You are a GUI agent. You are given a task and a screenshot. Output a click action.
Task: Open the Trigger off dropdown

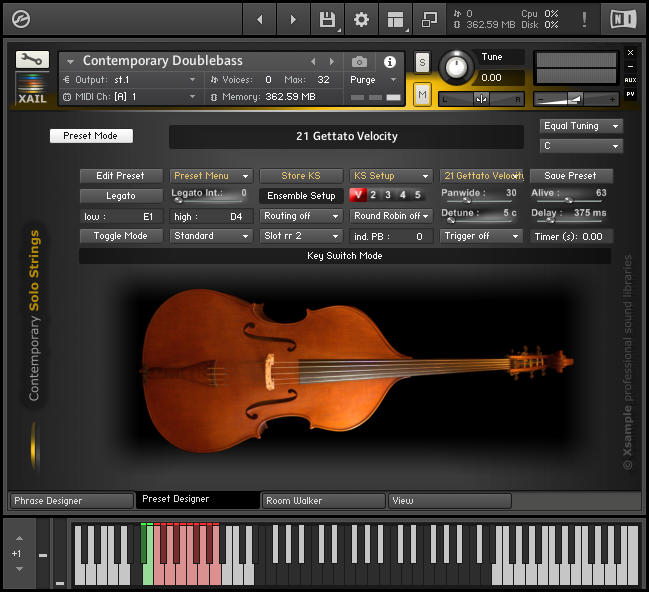click(x=481, y=236)
